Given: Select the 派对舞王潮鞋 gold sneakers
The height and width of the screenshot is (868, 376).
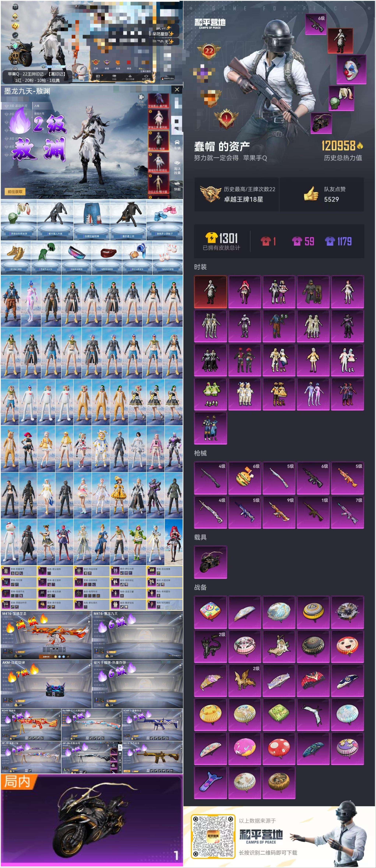Looking at the screenshot, I should [16, 258].
